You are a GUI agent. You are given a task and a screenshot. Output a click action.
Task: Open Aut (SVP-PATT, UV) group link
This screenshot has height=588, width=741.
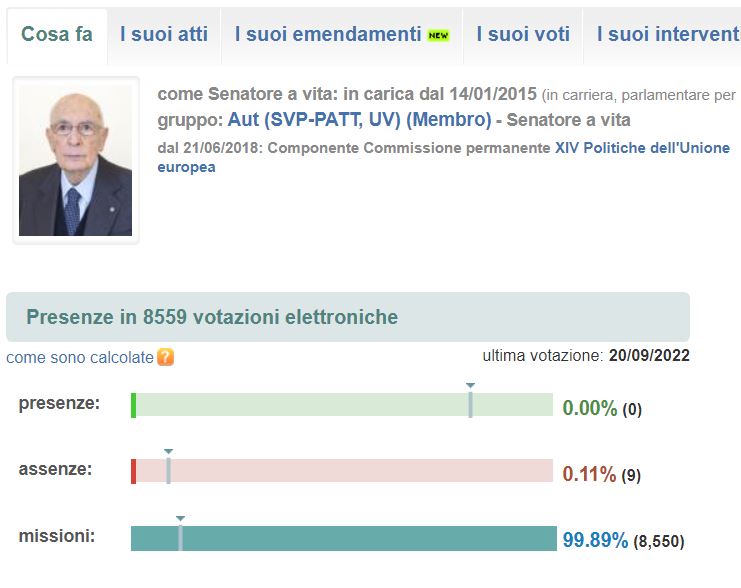pyautogui.click(x=359, y=120)
